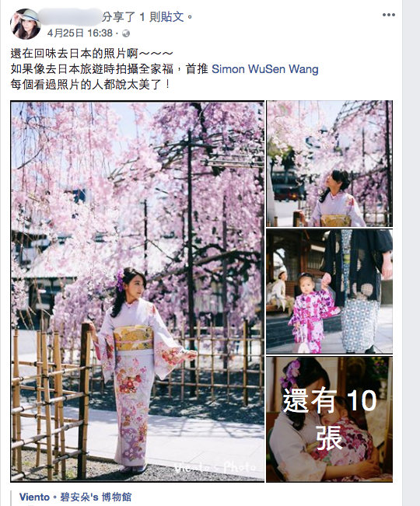This screenshot has height=506, width=420.
Task: Open the large kimono cherry blossom photo
Action: pyautogui.click(x=138, y=291)
